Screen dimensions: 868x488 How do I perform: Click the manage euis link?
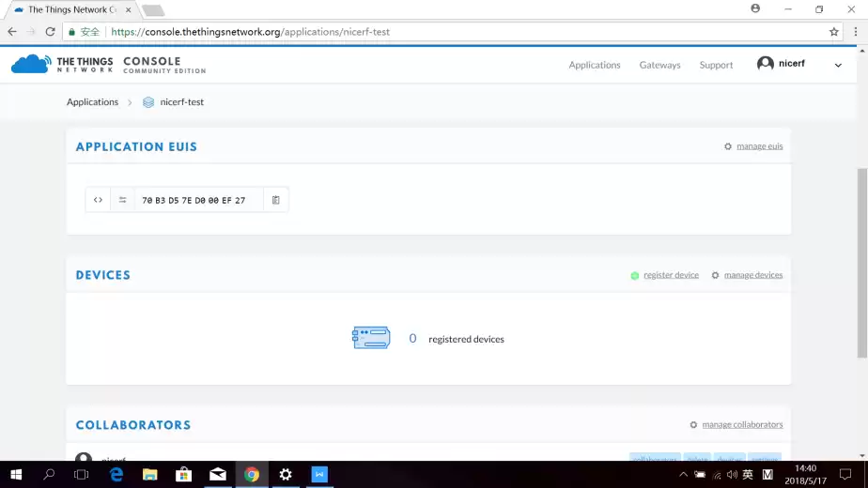pos(759,146)
